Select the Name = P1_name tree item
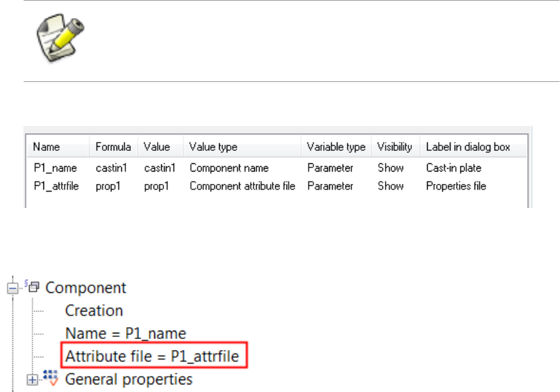560x392 pixels. coord(125,333)
